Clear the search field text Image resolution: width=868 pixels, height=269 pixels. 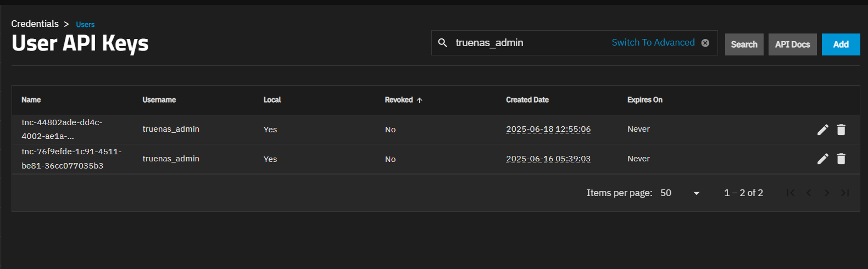(x=705, y=43)
